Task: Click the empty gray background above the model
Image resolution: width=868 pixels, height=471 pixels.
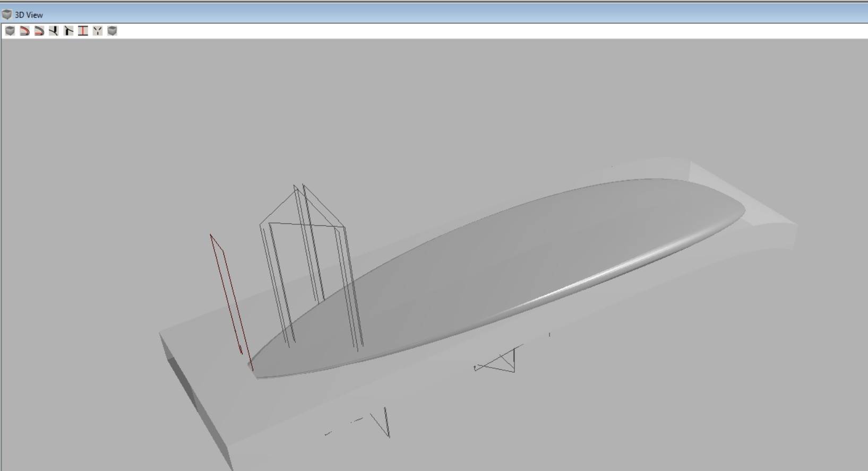Action: point(425,106)
